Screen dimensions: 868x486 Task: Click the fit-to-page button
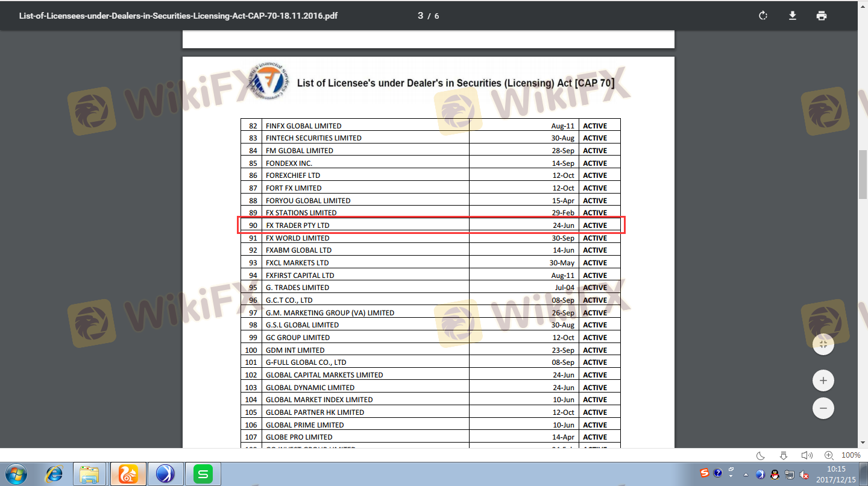pos(823,345)
